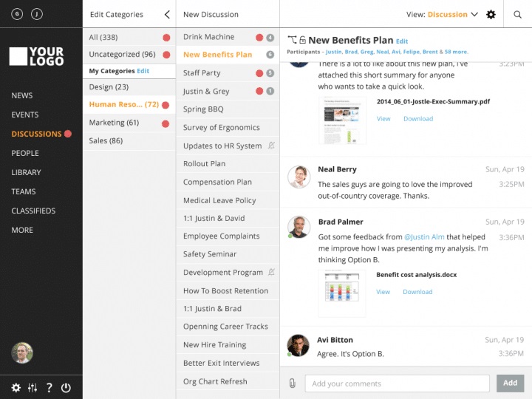Click the Your Logo image
The width and height of the screenshot is (532, 399).
click(37, 56)
